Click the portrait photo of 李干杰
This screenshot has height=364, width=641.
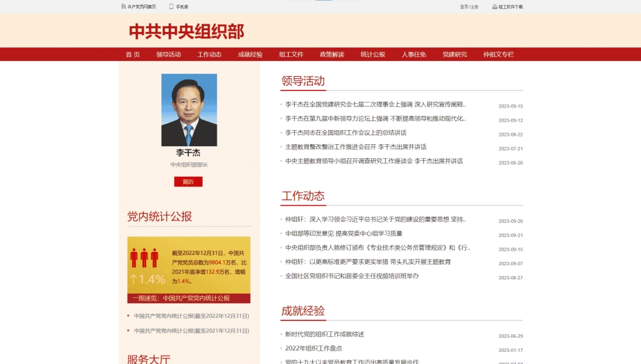(x=189, y=110)
